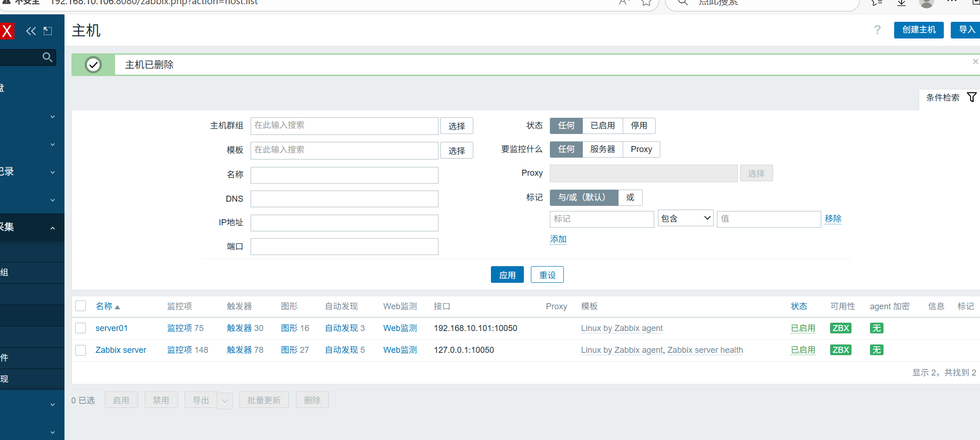Set status filter to 停用
Image resolution: width=980 pixels, height=440 pixels.
pyautogui.click(x=639, y=126)
